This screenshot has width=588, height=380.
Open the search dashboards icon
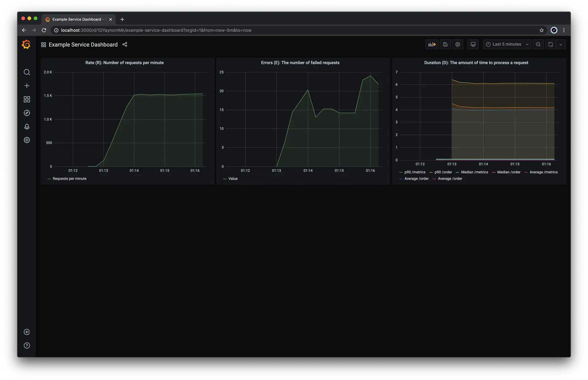27,72
